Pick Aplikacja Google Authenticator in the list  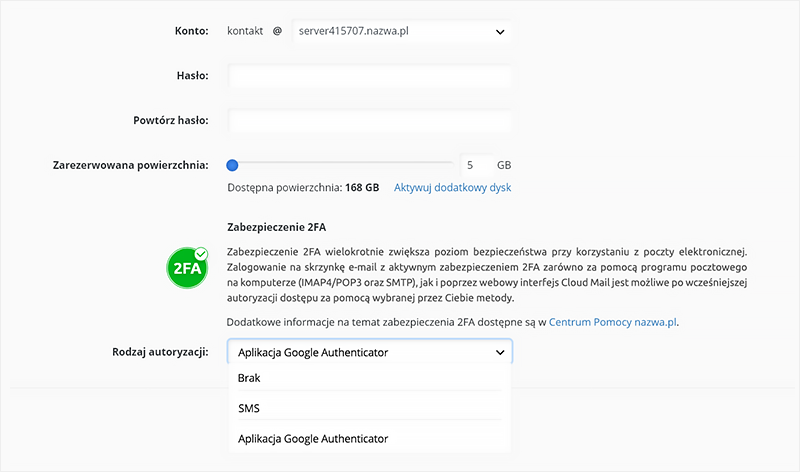click(369, 438)
